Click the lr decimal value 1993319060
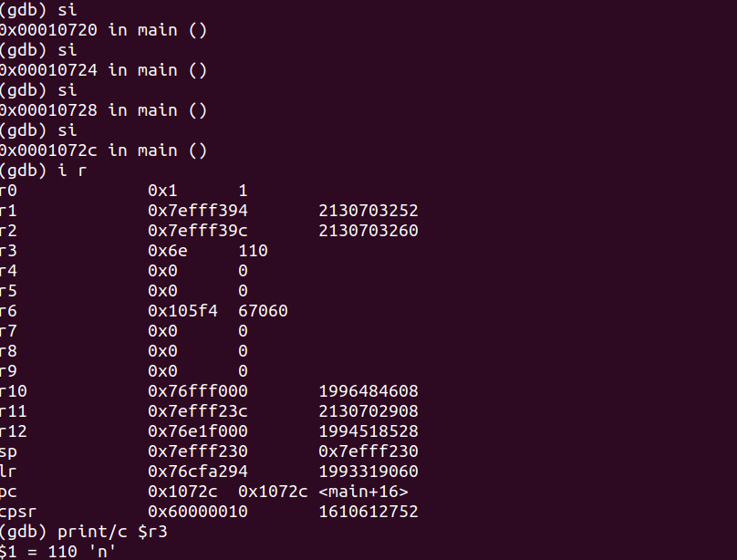 tap(368, 472)
